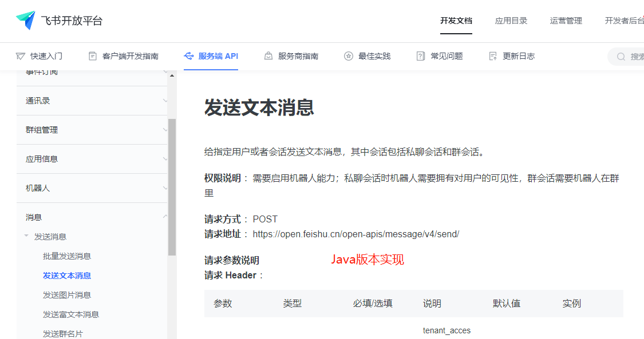Expand the 机器人 section
Viewport: 644px width, 339px height.
tap(165, 188)
